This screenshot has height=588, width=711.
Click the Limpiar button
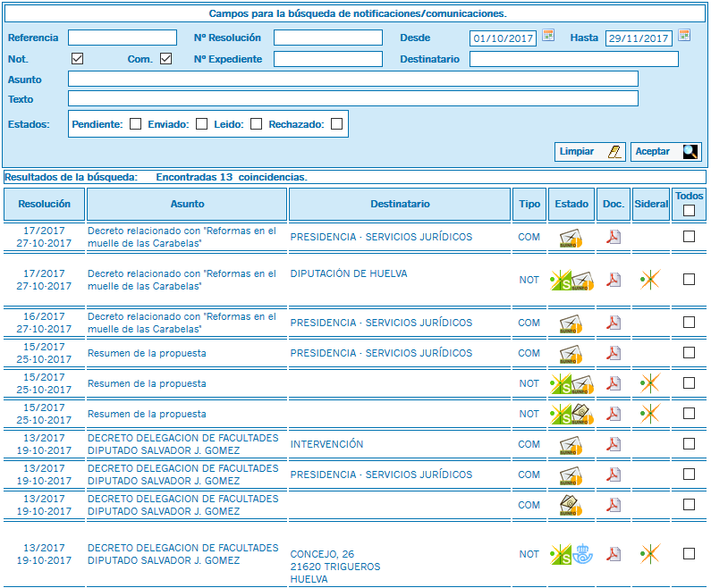pyautogui.click(x=590, y=152)
